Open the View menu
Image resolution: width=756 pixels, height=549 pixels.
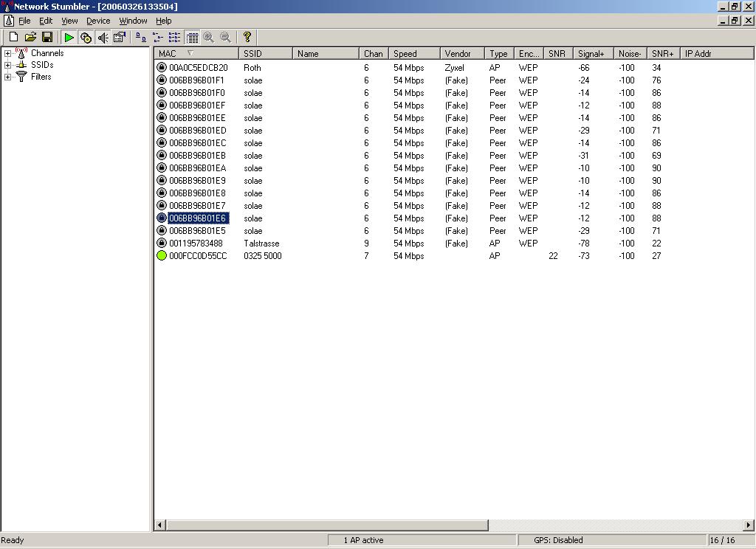point(69,21)
